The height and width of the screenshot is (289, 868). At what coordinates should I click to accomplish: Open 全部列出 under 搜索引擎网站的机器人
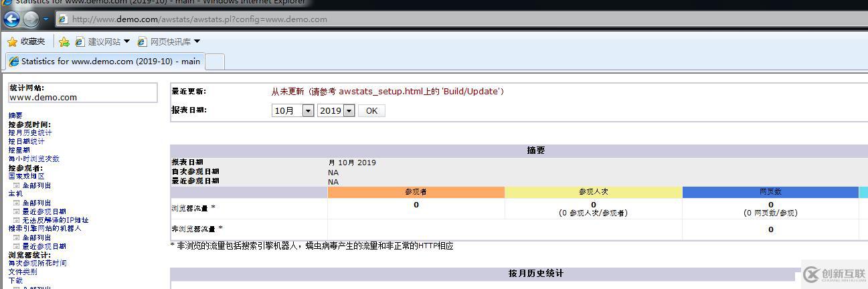[37, 237]
